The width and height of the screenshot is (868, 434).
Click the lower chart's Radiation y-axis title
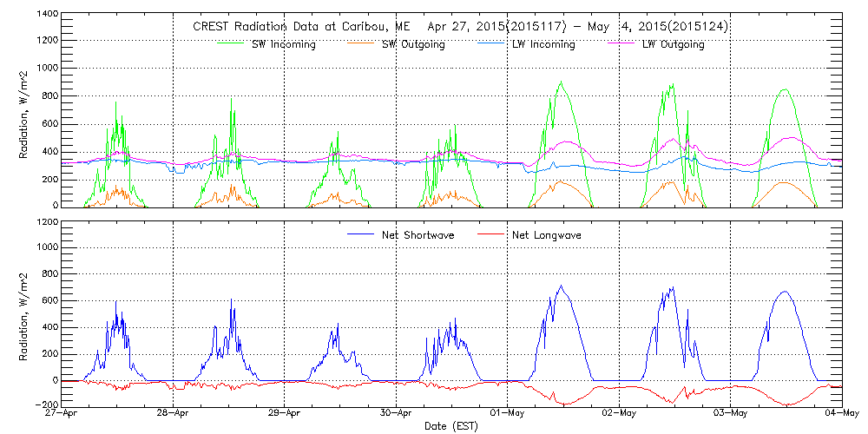click(x=23, y=313)
